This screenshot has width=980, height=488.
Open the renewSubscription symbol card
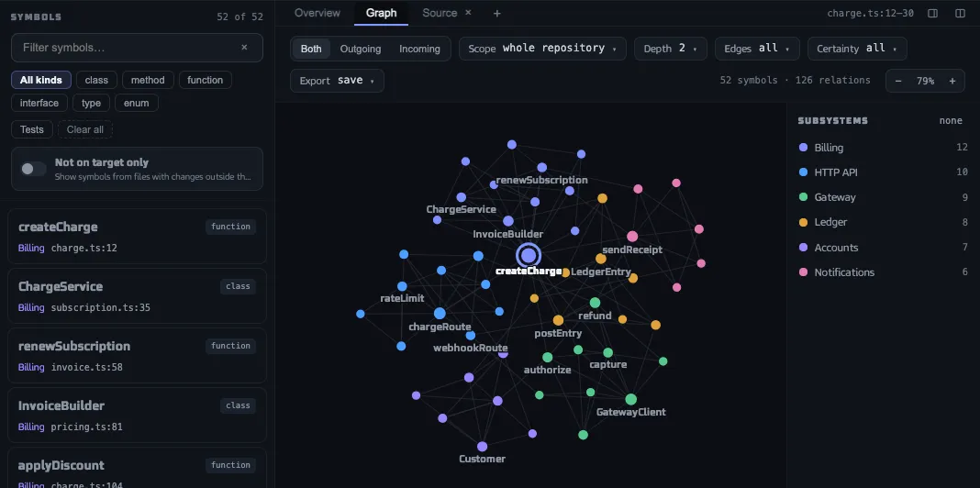click(137, 356)
